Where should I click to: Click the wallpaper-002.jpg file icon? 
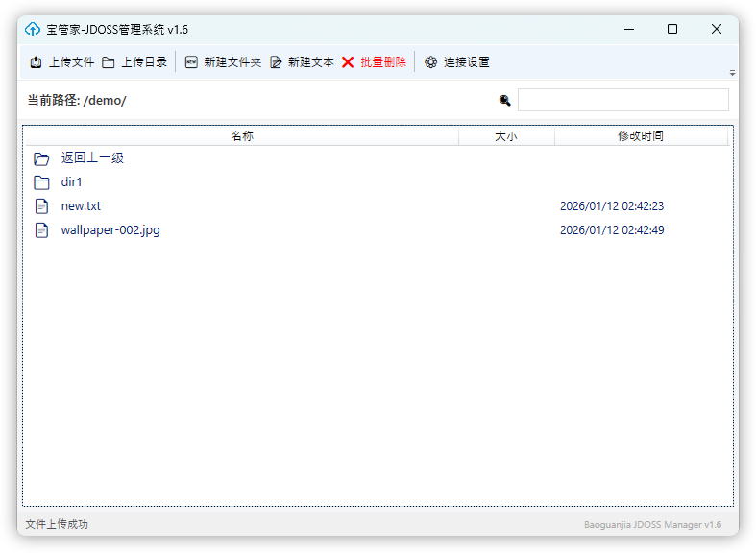point(41,230)
